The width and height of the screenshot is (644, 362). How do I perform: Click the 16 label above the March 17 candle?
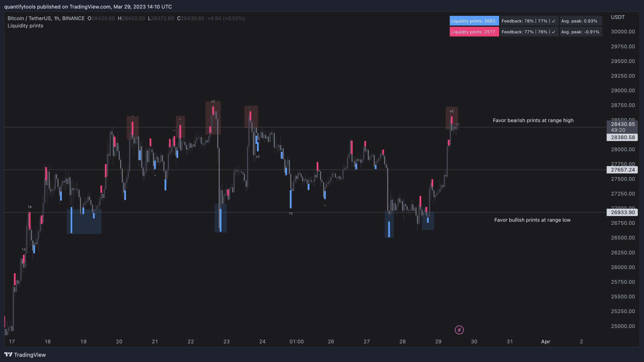click(x=30, y=207)
